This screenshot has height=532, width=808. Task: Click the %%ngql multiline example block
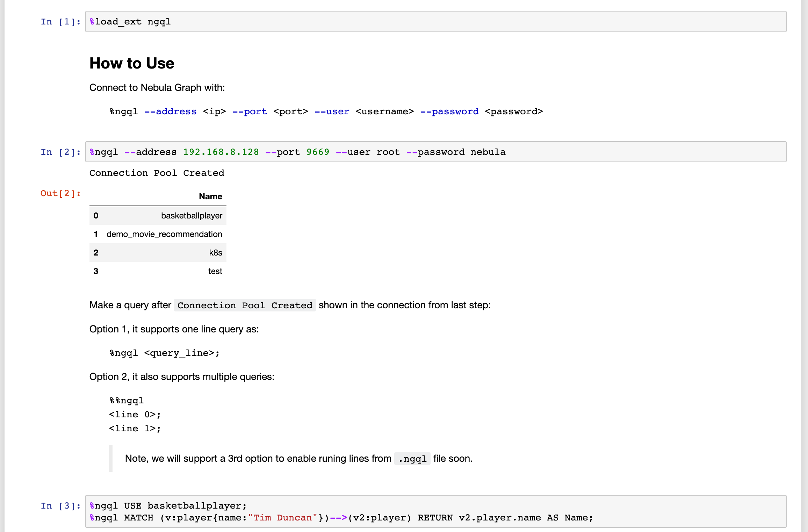(x=126, y=400)
